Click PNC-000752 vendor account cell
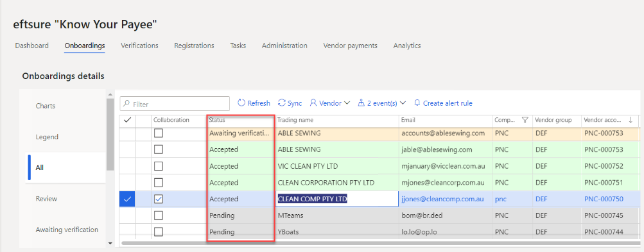Viewport: 644px width, 252px height. click(x=609, y=166)
